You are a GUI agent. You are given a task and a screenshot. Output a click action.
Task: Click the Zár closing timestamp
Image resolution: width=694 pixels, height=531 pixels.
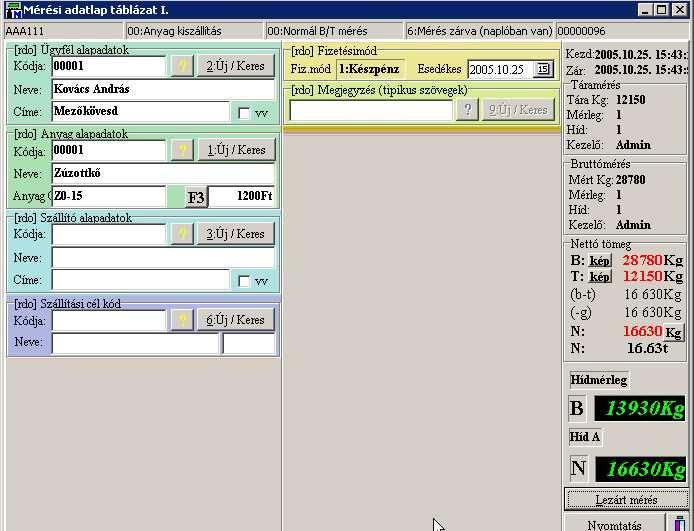pos(641,70)
